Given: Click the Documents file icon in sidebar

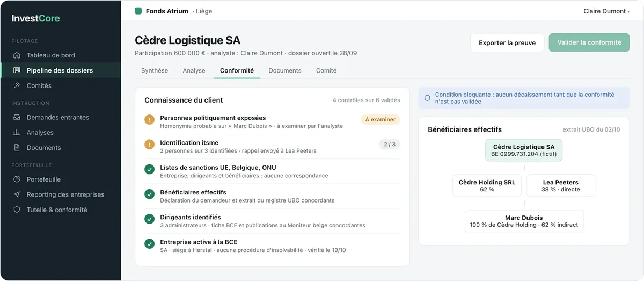Looking at the screenshot, I should pyautogui.click(x=17, y=148).
